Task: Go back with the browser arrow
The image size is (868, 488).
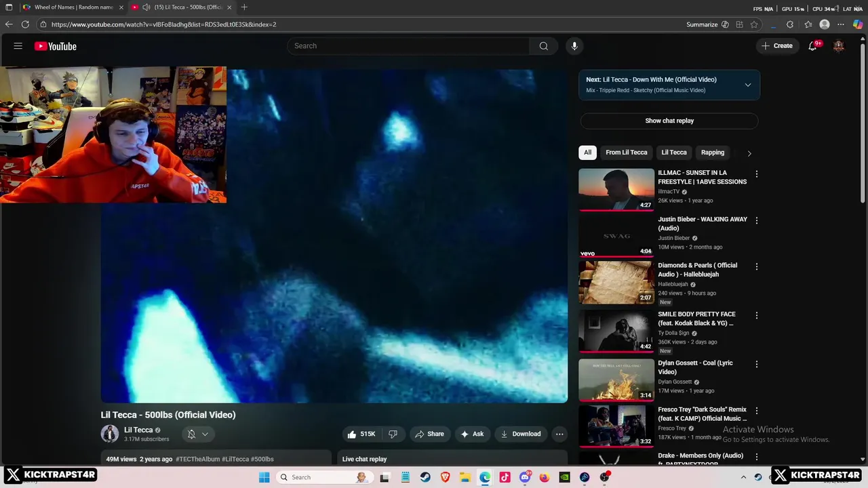Action: coord(9,24)
